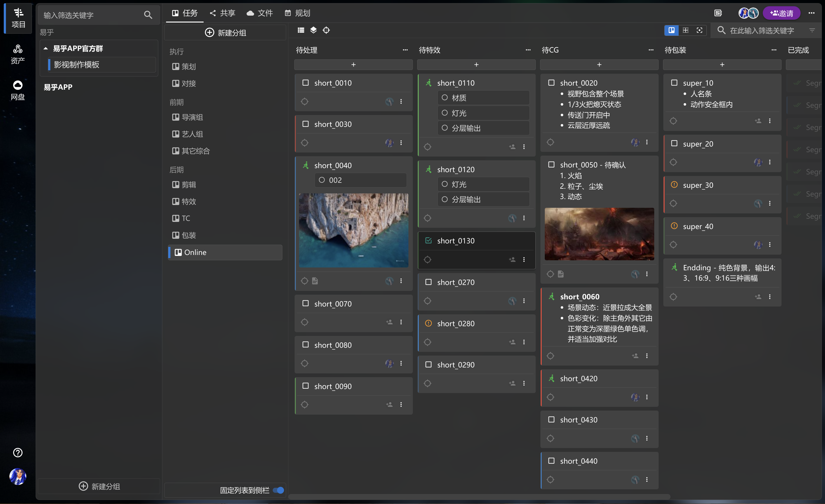Check the short_0030 task checkbox
The height and width of the screenshot is (504, 825).
(305, 124)
